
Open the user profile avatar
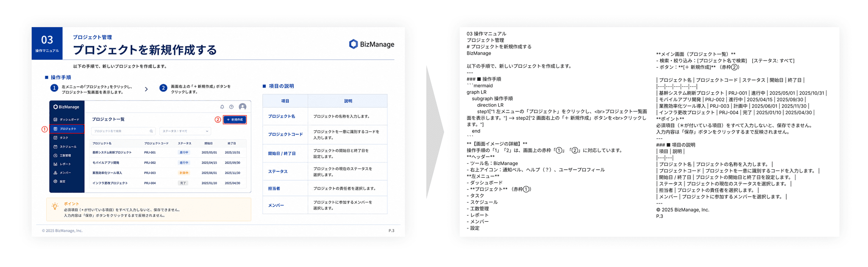pos(242,107)
